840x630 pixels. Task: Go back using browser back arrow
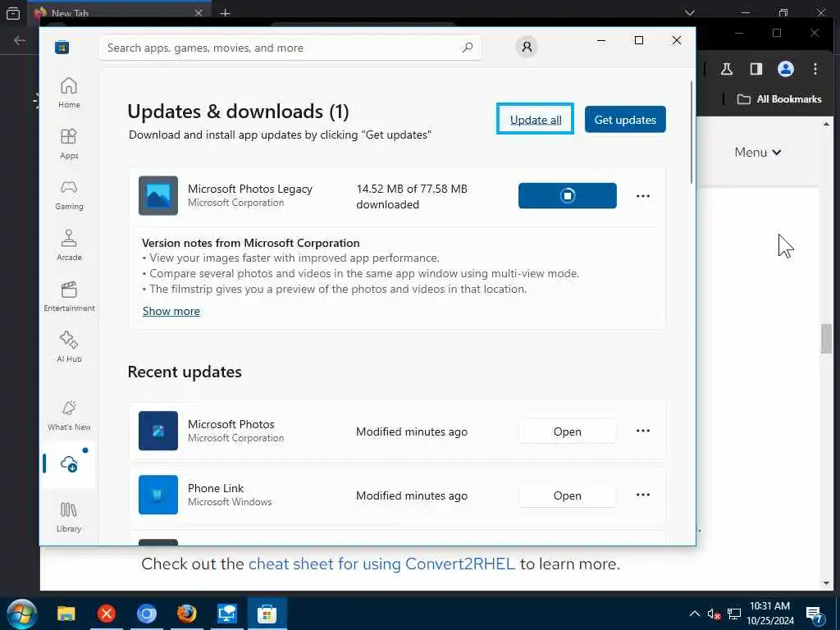(20, 41)
